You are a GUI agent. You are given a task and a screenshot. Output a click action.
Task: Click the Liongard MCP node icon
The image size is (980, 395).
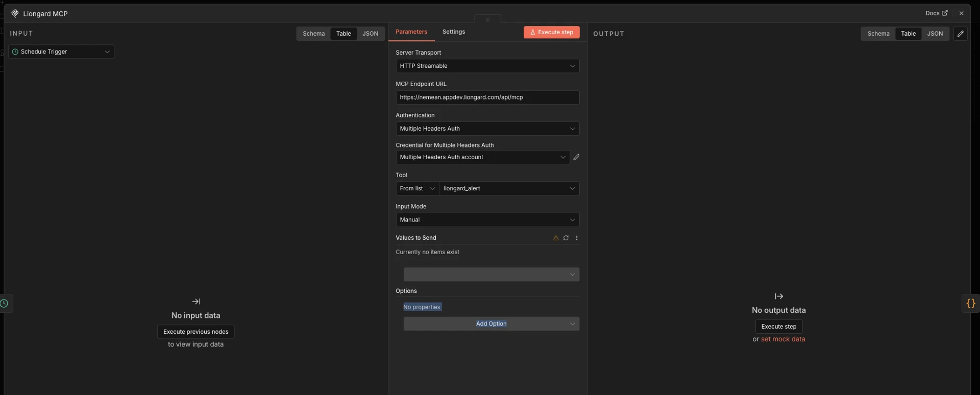15,13
